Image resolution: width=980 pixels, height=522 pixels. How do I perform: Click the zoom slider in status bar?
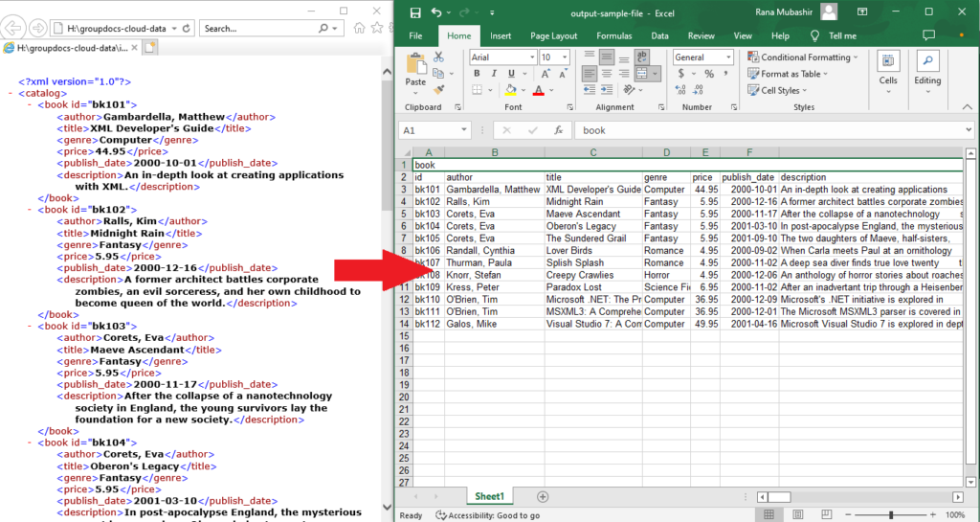[891, 515]
